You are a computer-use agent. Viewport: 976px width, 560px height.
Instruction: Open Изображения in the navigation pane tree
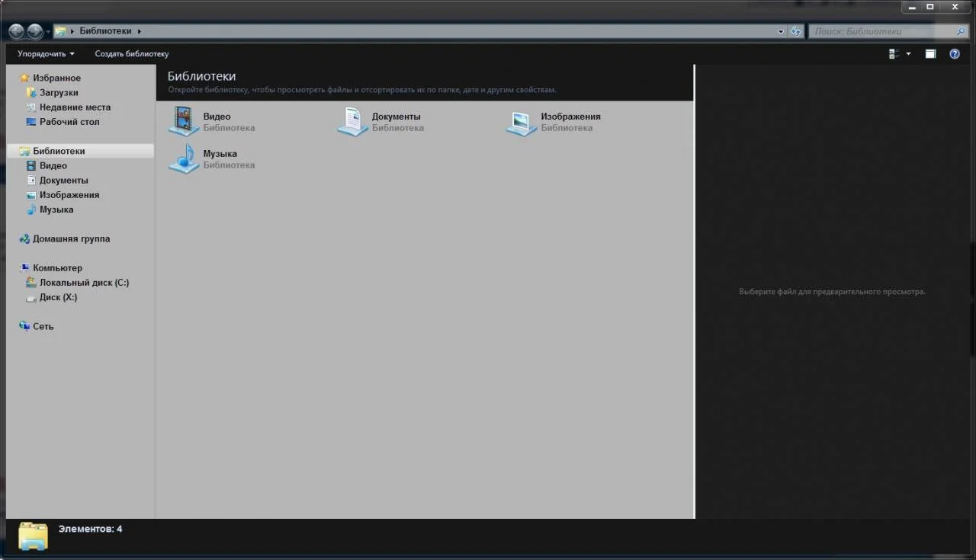tap(62, 195)
